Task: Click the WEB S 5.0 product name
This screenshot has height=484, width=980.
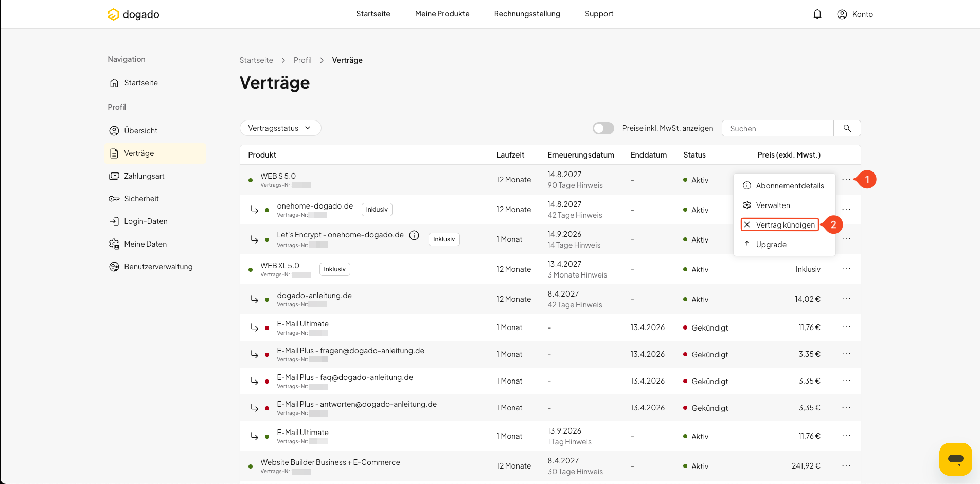Action: tap(278, 176)
